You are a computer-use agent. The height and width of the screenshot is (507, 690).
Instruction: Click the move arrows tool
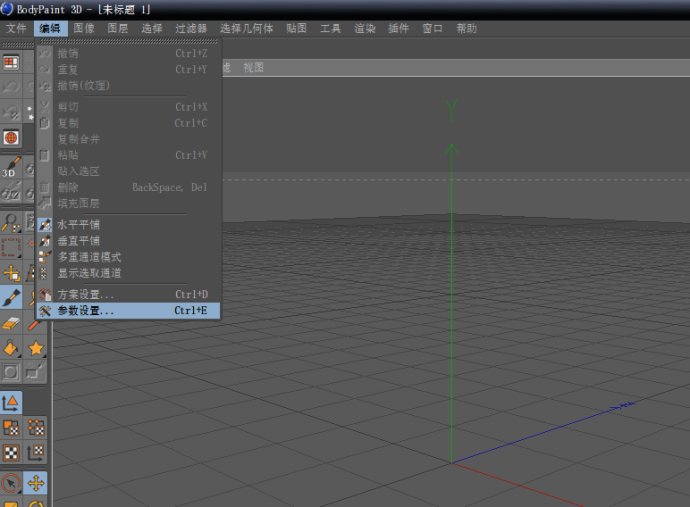[36, 484]
